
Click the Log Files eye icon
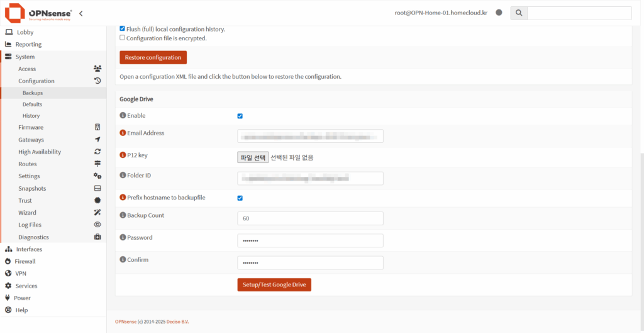[97, 225]
